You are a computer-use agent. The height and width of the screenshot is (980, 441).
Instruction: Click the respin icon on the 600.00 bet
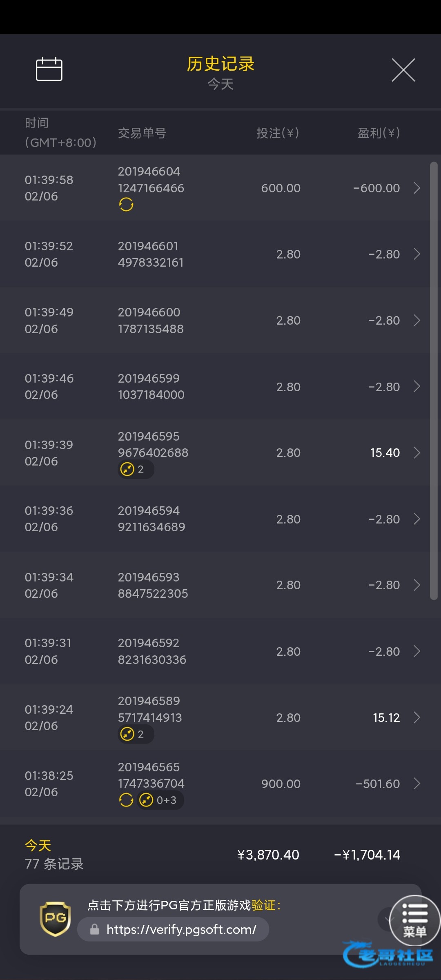click(x=126, y=204)
